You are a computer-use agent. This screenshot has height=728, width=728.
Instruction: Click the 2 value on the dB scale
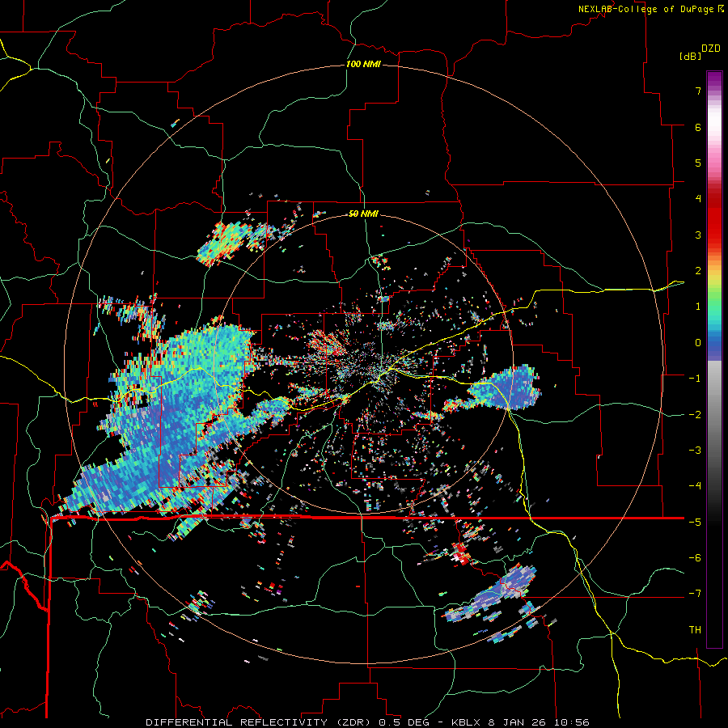(x=698, y=271)
